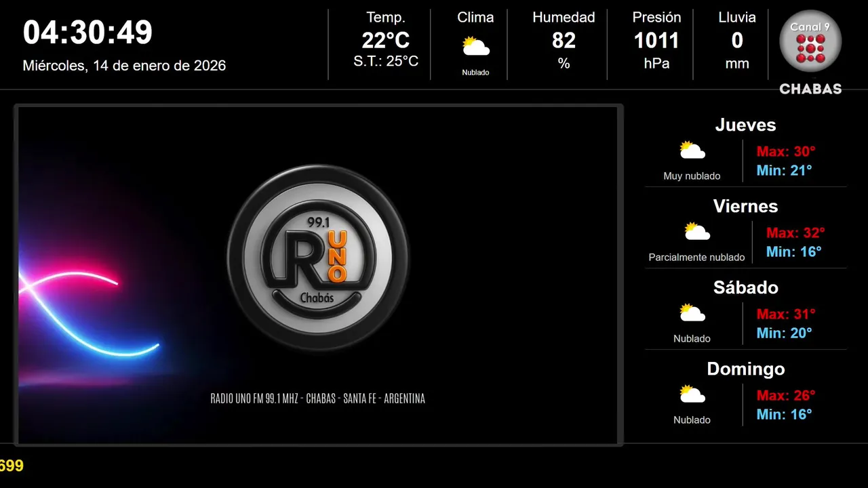The height and width of the screenshot is (488, 868).
Task: Click the Viernes day heading
Action: click(x=745, y=206)
